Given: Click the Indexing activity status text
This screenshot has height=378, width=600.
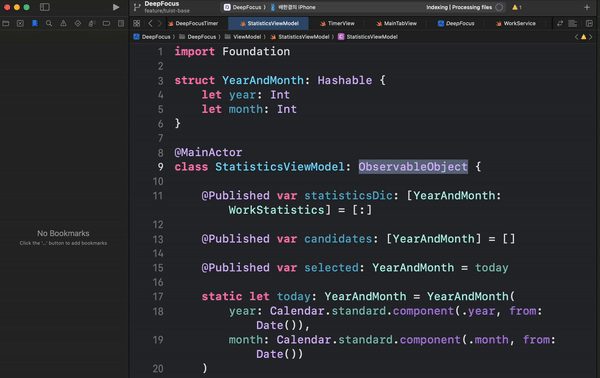Looking at the screenshot, I should pos(459,7).
